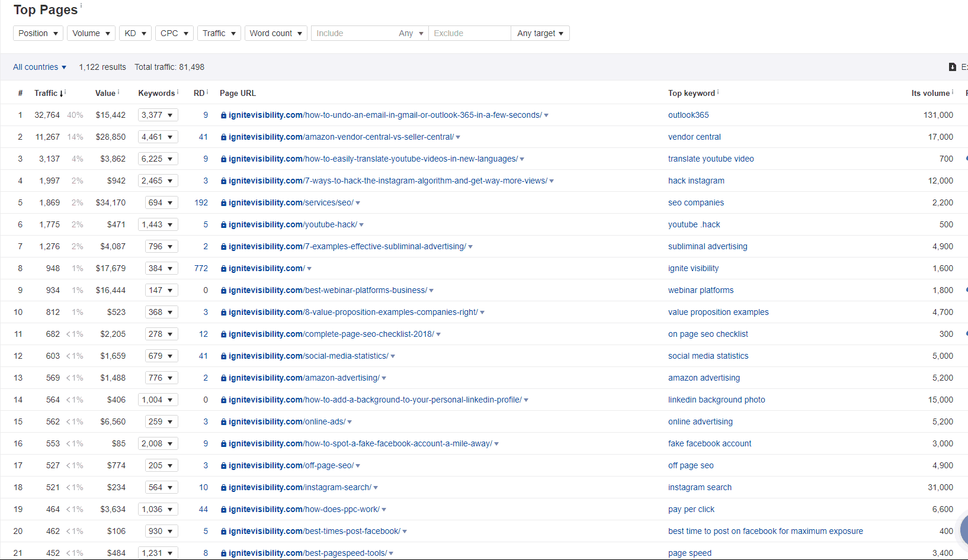Click the info icon next to Keywords column
Screen dimensions: 968x560
178,91
